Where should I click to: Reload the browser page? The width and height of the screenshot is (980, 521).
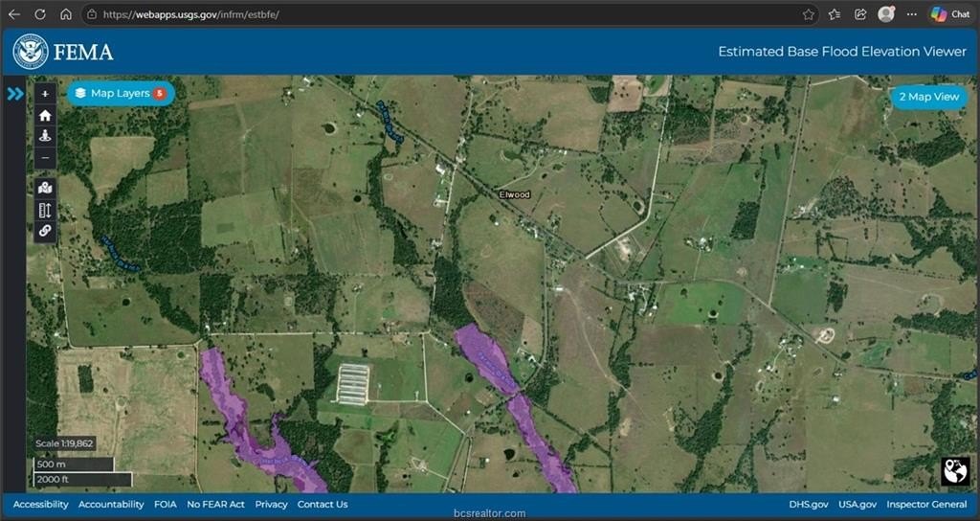click(40, 13)
